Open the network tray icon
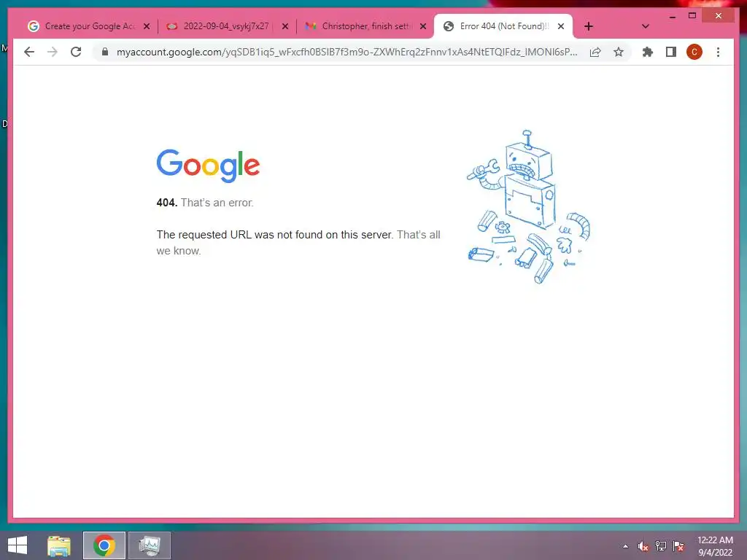This screenshot has height=560, width=747. [x=660, y=546]
